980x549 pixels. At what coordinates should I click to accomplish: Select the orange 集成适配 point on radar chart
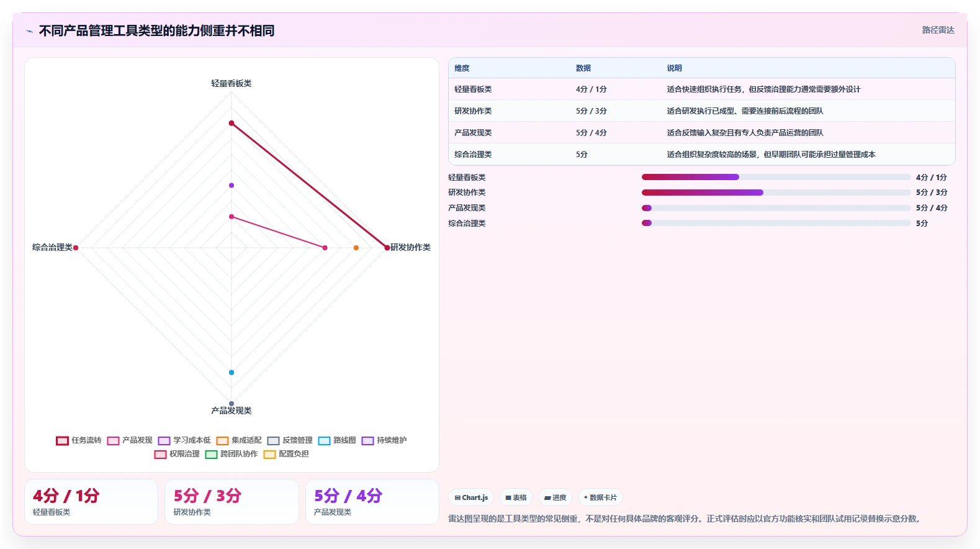point(356,248)
